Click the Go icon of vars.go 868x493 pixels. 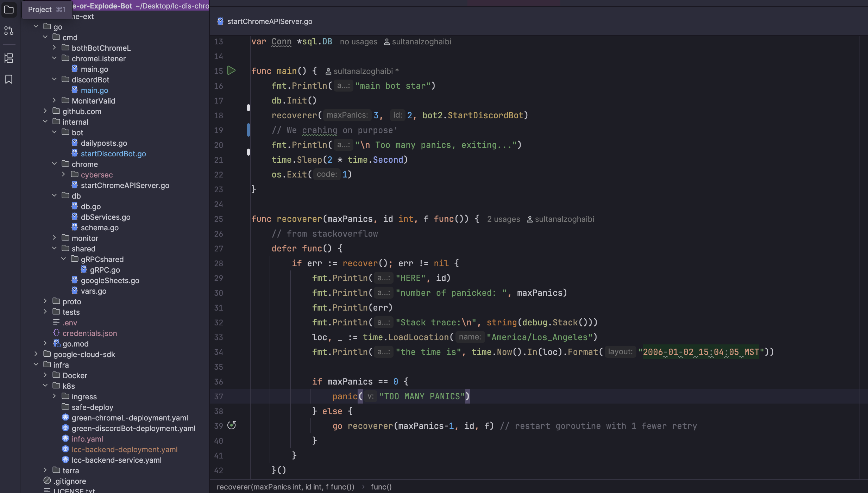click(75, 291)
